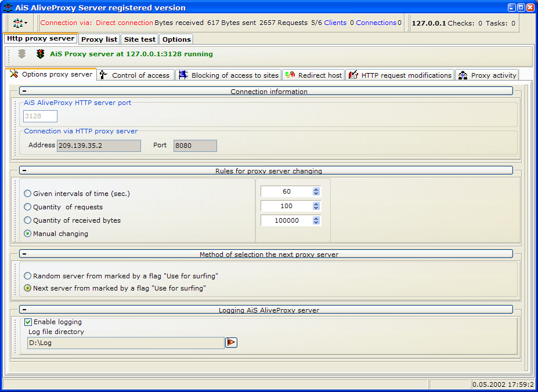Adjust the received bytes stepper showing 100000
The image size is (538, 392).
pyautogui.click(x=316, y=220)
